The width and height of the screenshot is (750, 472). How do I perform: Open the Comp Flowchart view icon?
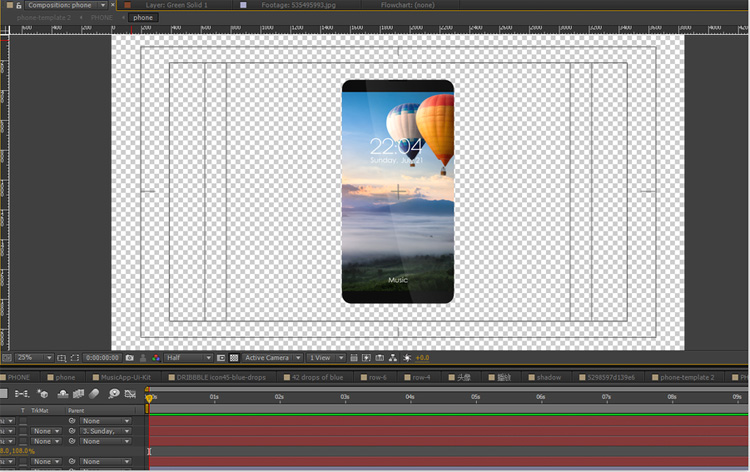(393, 357)
